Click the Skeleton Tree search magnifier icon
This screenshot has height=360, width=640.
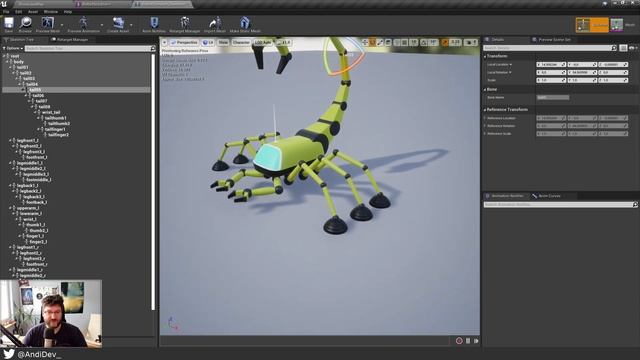153,48
